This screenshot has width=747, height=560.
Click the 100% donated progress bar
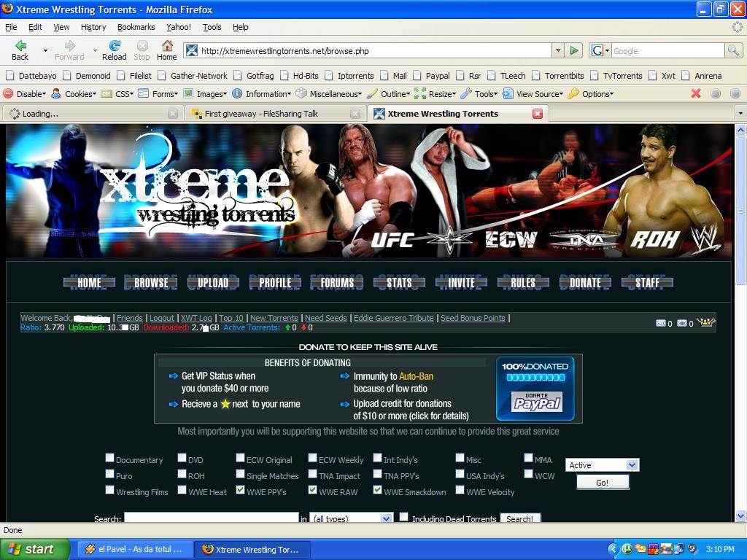(535, 378)
